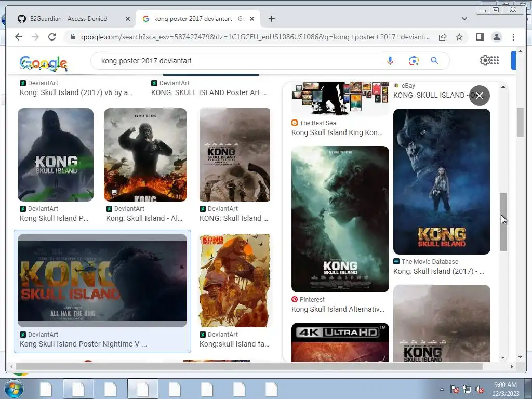Screen dimensions: 532x399
Task: Click the page vertical scrollbar thumb
Action: pyautogui.click(x=520, y=122)
